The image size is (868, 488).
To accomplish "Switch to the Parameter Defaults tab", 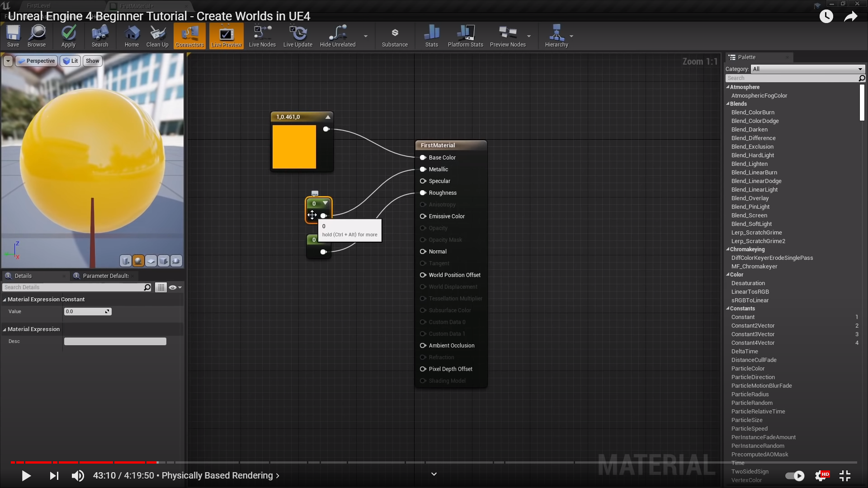I will tap(105, 276).
